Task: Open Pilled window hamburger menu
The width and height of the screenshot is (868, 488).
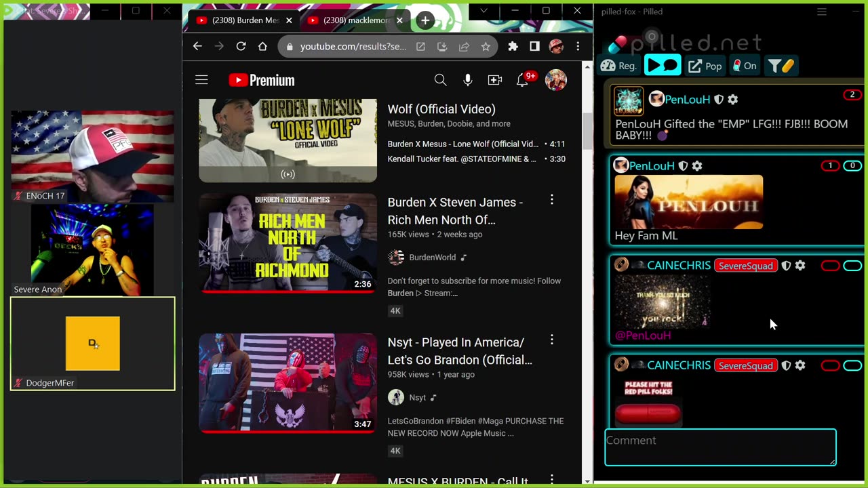Action: pos(822,12)
